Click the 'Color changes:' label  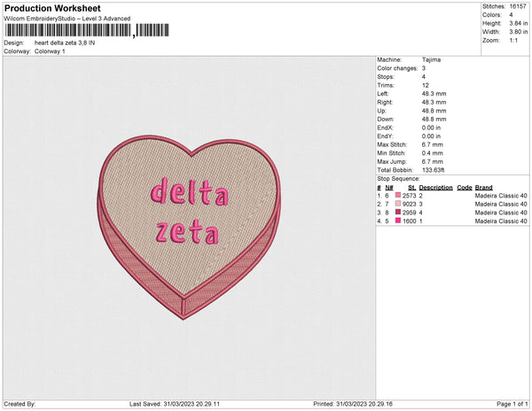(x=397, y=68)
